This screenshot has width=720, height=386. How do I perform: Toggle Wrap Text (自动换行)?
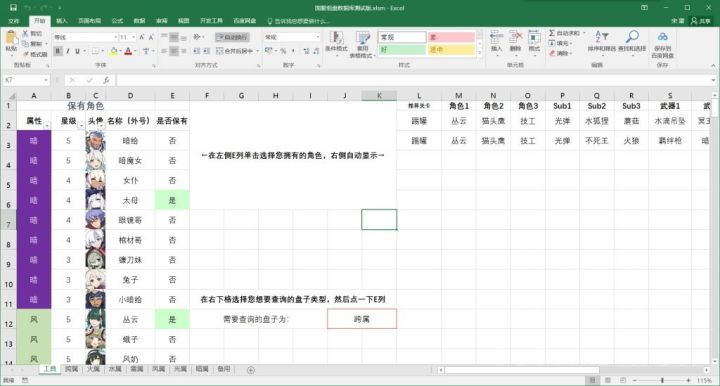tap(232, 37)
